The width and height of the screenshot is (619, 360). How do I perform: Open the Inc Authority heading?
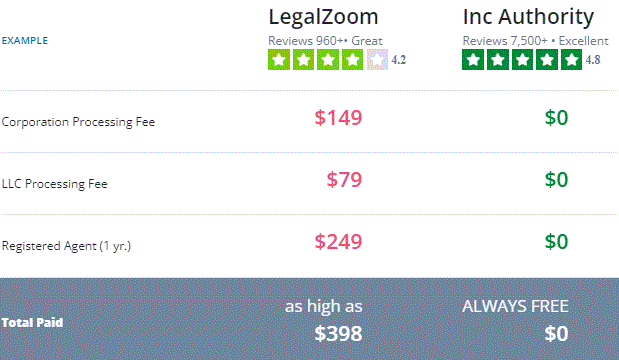click(x=528, y=17)
